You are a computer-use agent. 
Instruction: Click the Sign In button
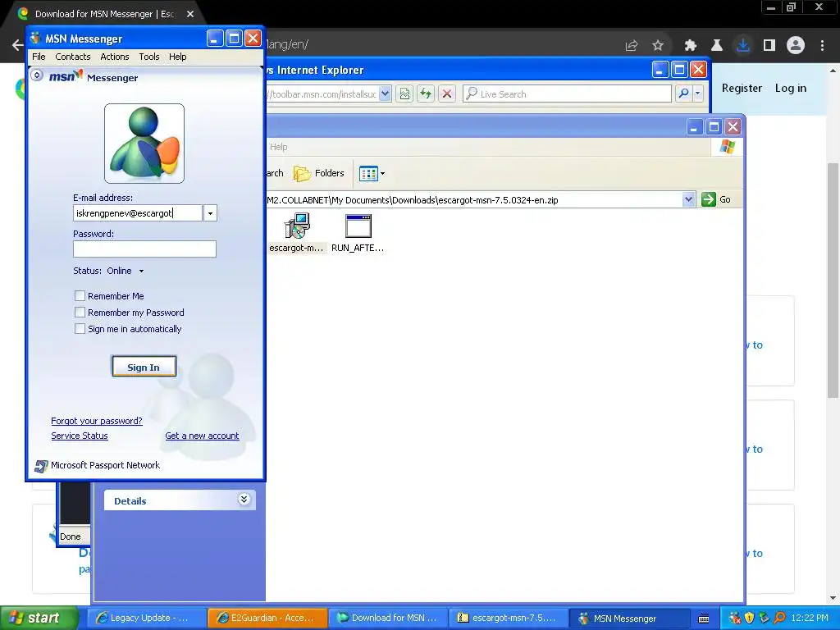[x=144, y=367]
